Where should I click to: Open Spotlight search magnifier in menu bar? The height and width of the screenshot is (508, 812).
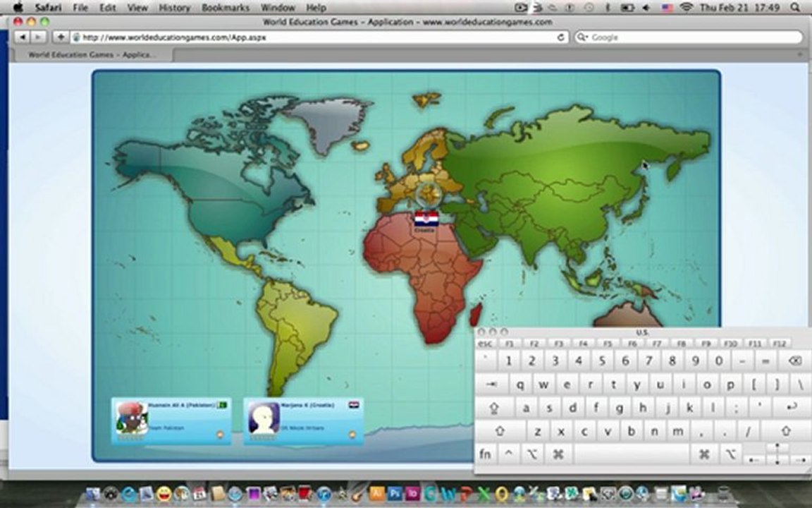[x=796, y=7]
